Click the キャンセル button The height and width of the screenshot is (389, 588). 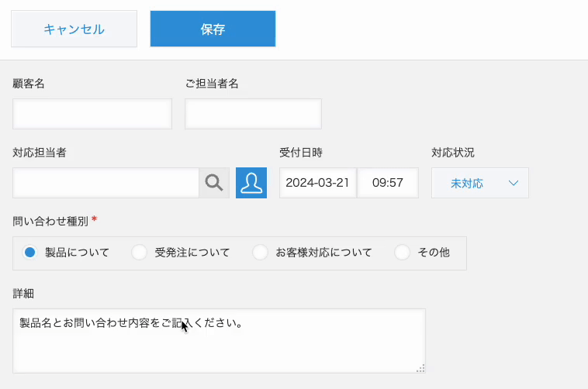tap(74, 29)
